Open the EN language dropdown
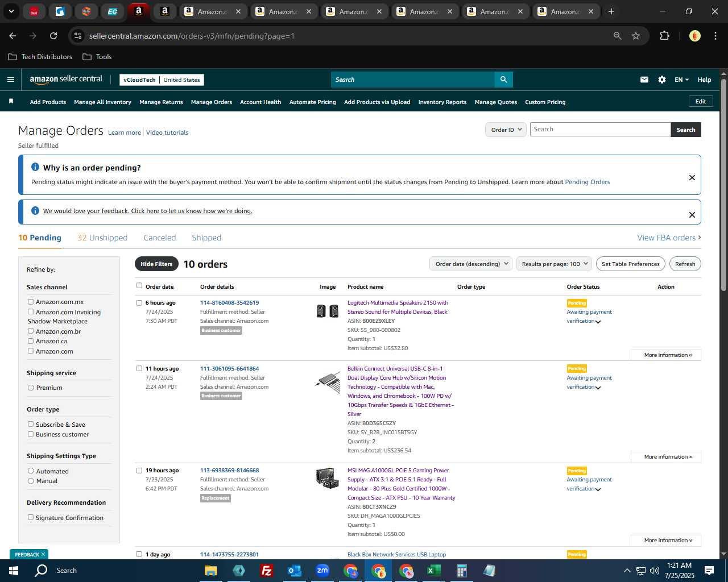 pos(681,80)
